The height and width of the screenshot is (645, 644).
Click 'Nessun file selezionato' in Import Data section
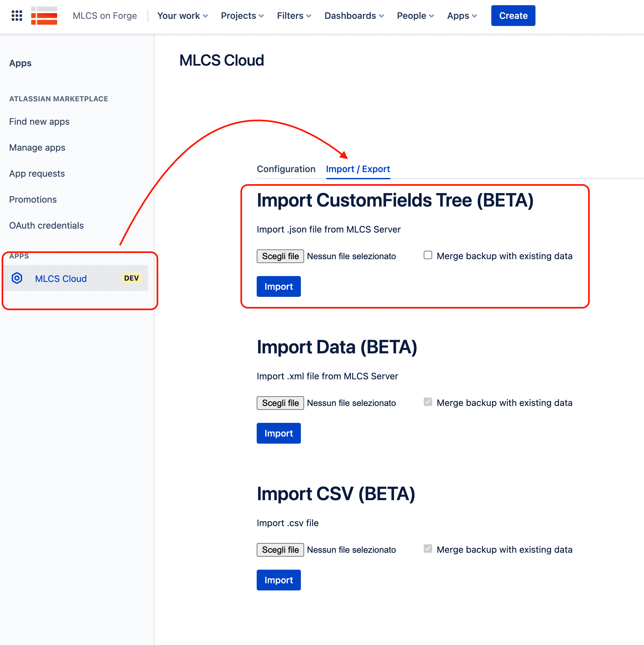click(x=351, y=403)
